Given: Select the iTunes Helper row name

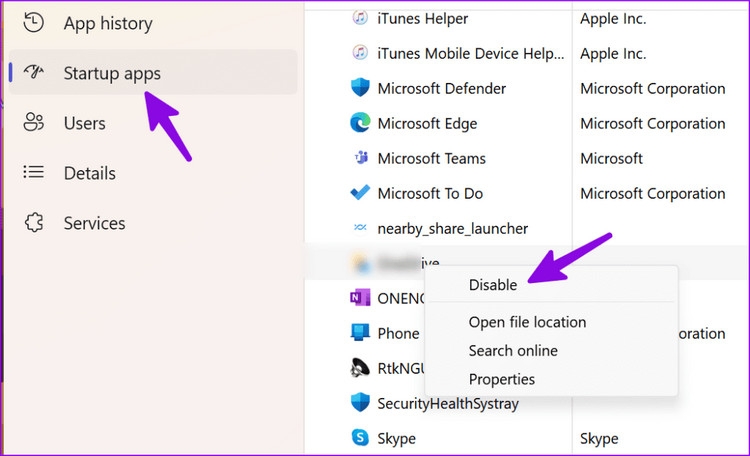Looking at the screenshot, I should tap(422, 19).
